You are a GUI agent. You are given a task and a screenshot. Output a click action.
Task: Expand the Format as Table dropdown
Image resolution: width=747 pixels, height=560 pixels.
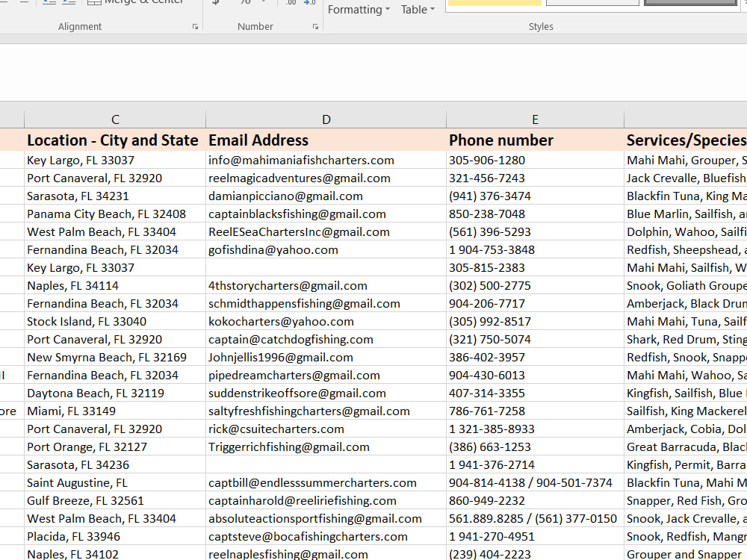tap(418, 10)
